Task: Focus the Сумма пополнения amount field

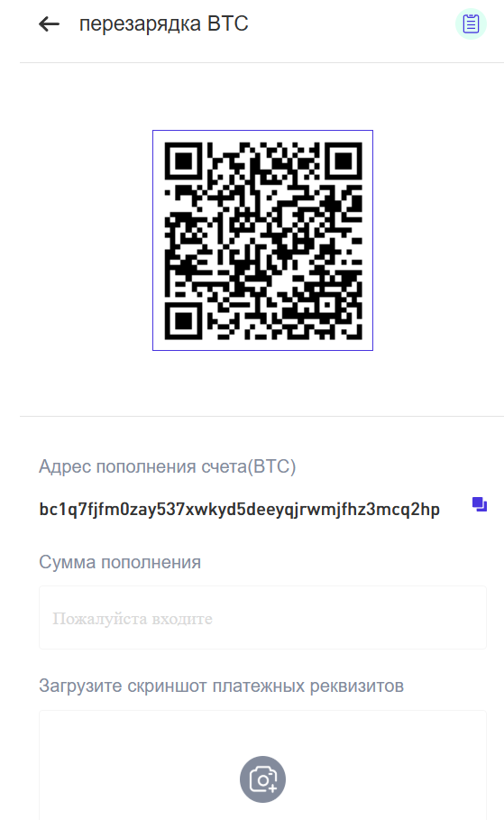Action: tap(262, 618)
